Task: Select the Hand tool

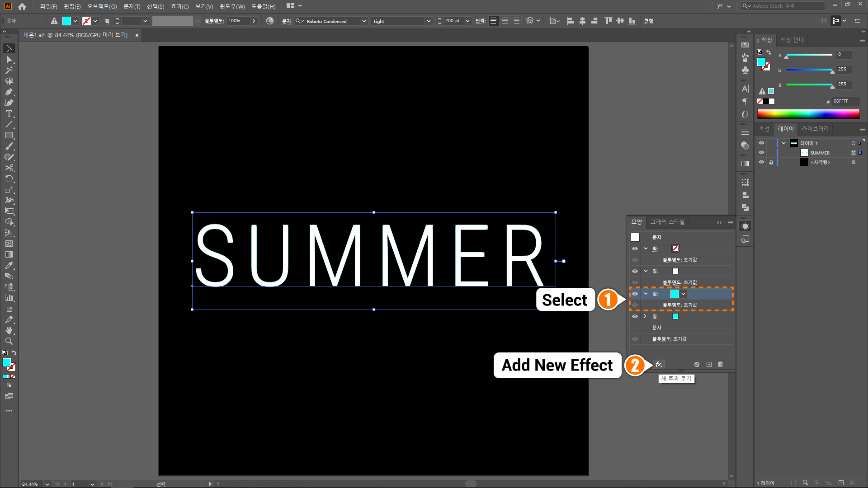Action: 9,331
